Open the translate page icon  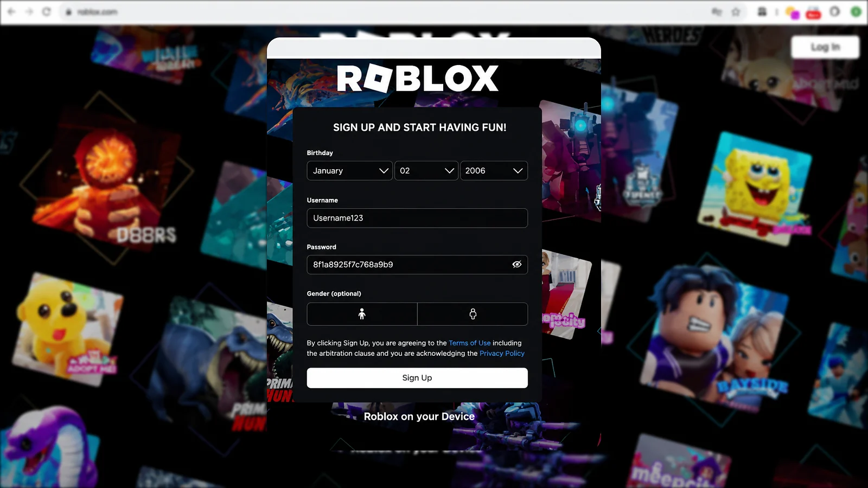click(717, 11)
